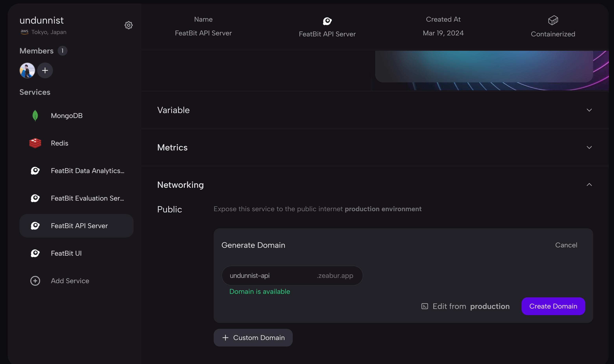Click the MongoDB leaf icon
614x364 pixels.
35,115
